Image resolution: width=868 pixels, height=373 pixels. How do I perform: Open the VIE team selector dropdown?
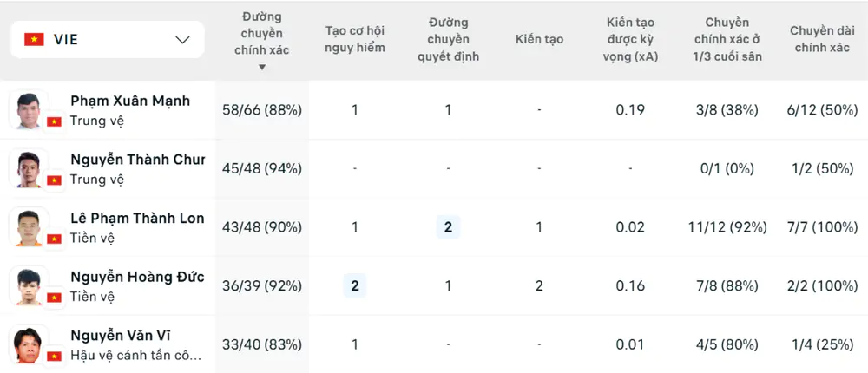[x=108, y=39]
